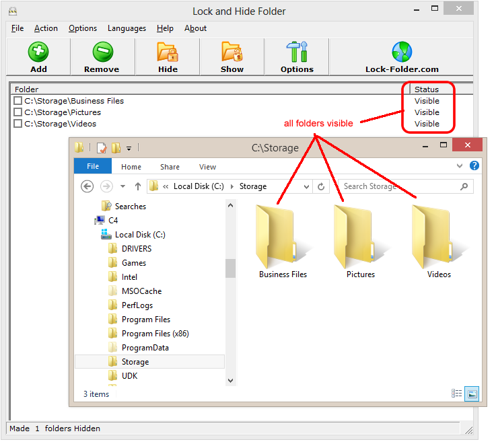Image resolution: width=496 pixels, height=448 pixels.
Task: Refresh the C:\Storage Explorer view
Action: tap(321, 186)
